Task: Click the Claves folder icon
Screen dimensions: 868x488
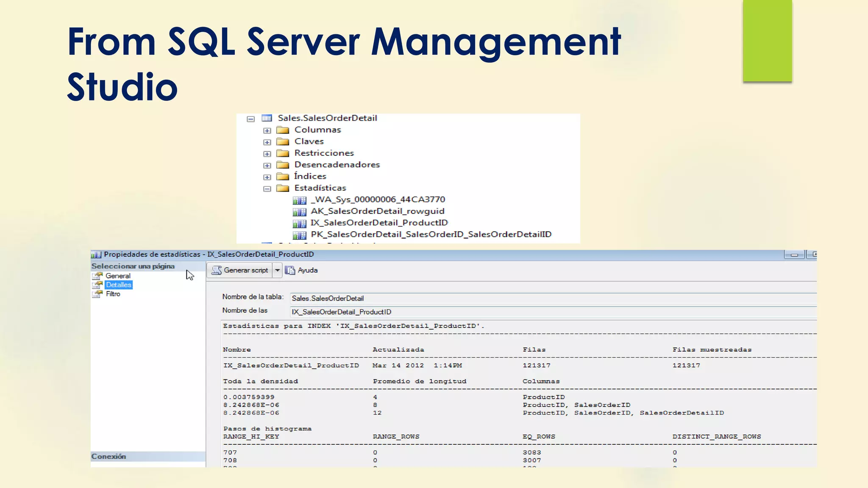Action: click(x=283, y=141)
